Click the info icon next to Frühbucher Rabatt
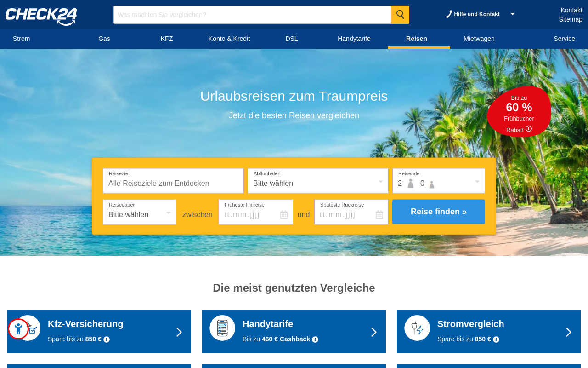Viewport: 588px width, 368px height. (528, 129)
